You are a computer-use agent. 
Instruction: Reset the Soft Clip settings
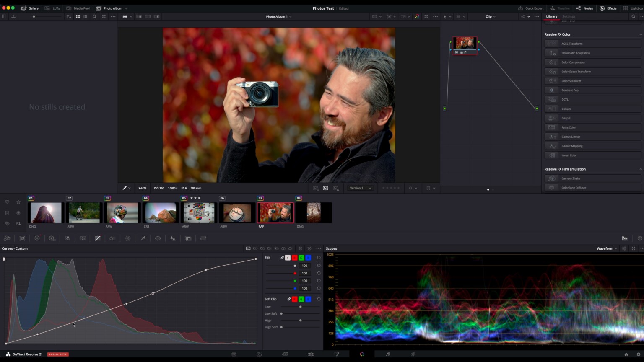319,299
